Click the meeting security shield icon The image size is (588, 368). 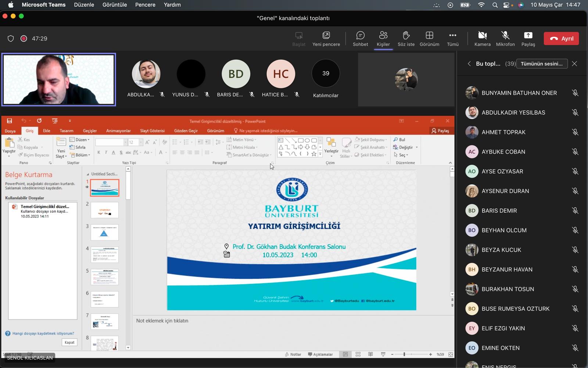coord(11,39)
